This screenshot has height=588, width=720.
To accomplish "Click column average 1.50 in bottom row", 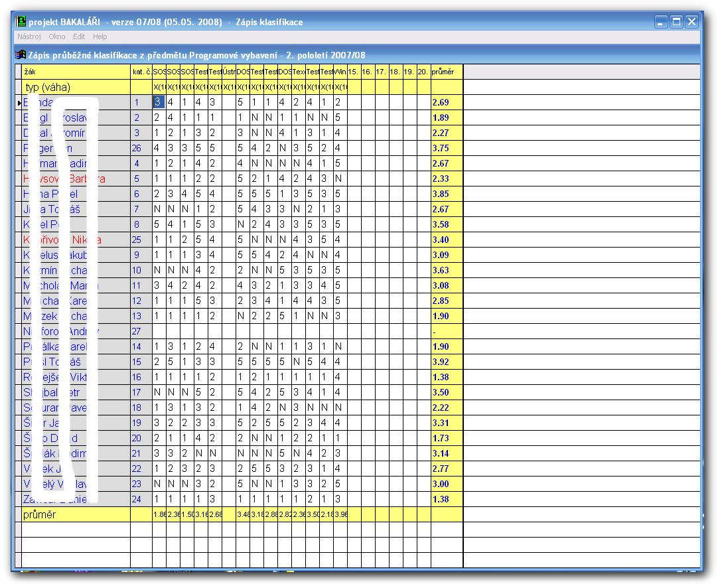I will 187,514.
